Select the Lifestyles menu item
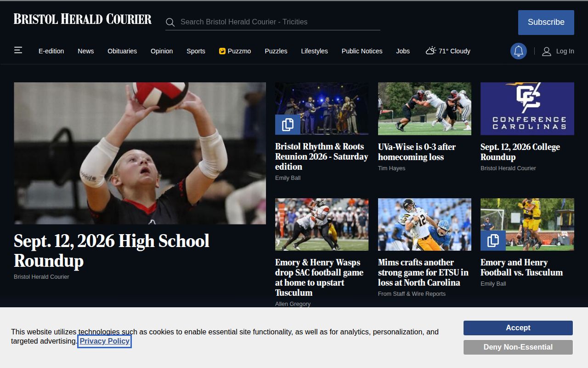This screenshot has width=588, height=368. 314,51
